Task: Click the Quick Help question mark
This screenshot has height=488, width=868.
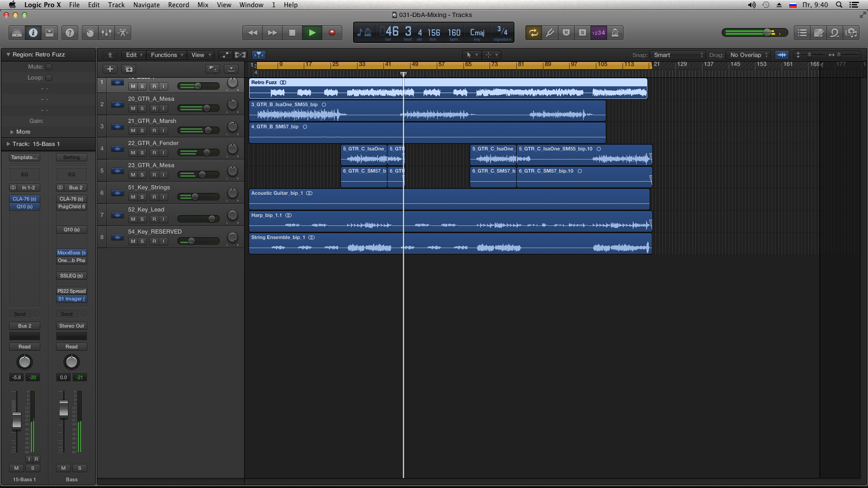Action: [70, 33]
